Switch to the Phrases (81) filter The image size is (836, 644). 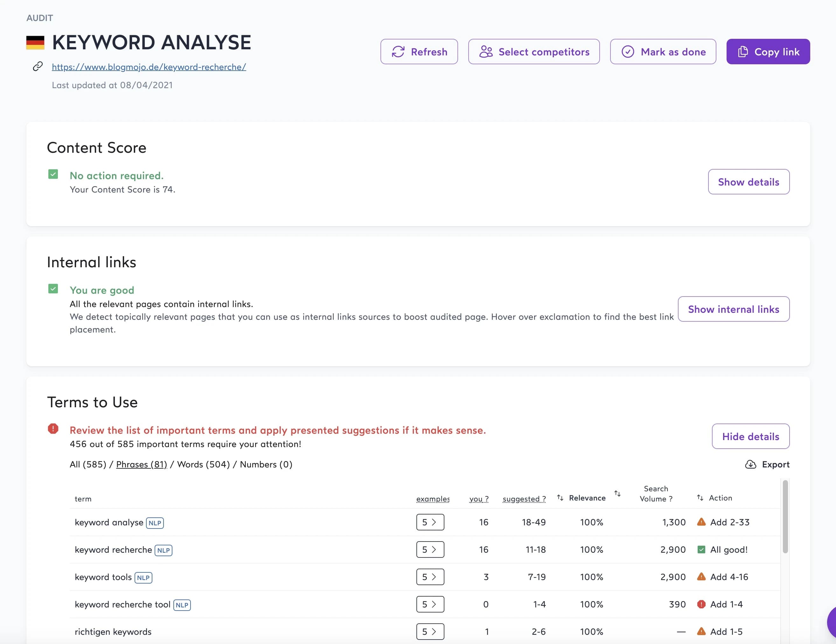click(141, 464)
